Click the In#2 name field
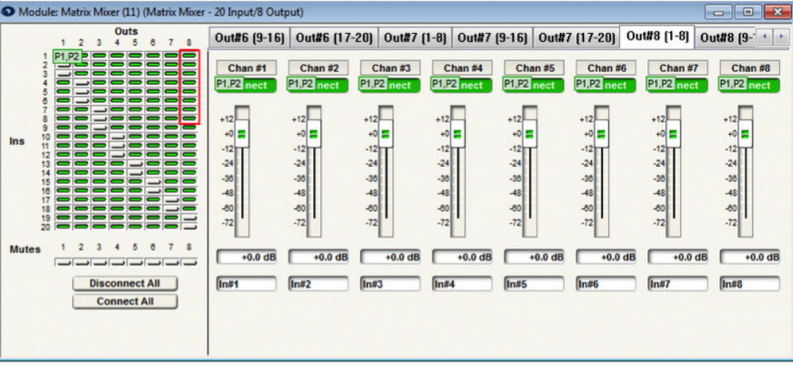 (x=318, y=284)
